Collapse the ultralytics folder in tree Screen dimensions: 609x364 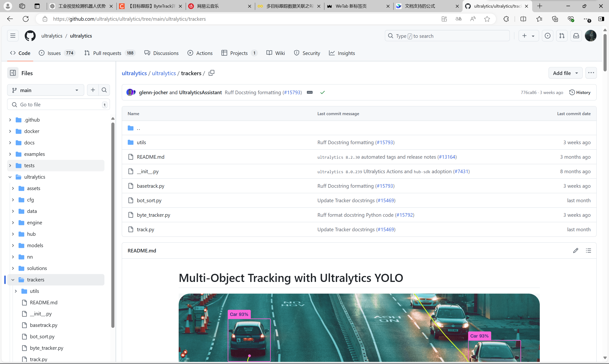[x=10, y=177]
